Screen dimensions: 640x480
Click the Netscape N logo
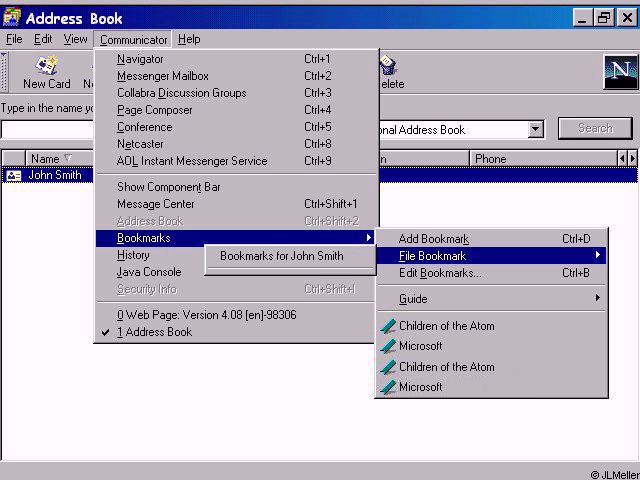pyautogui.click(x=620, y=72)
